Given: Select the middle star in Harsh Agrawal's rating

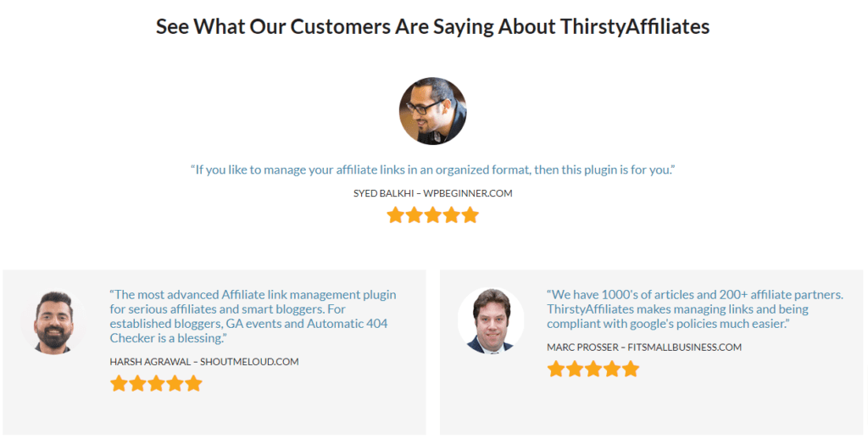Looking at the screenshot, I should coord(156,384).
